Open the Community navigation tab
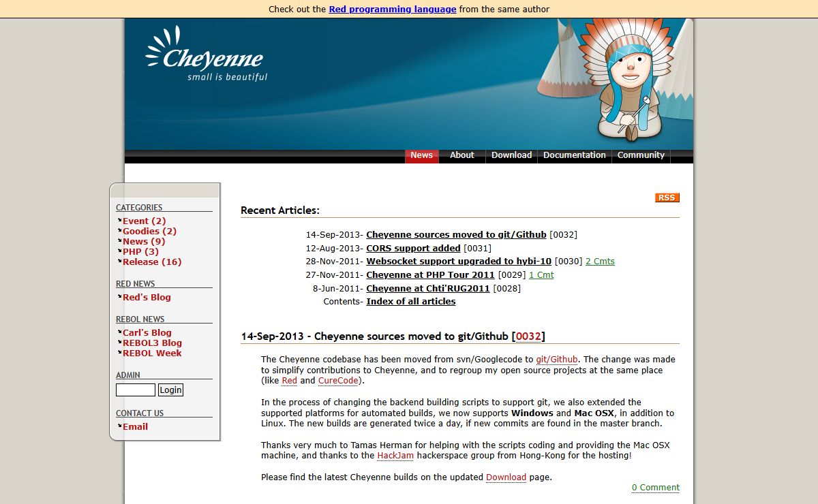The height and width of the screenshot is (504, 818). (641, 155)
